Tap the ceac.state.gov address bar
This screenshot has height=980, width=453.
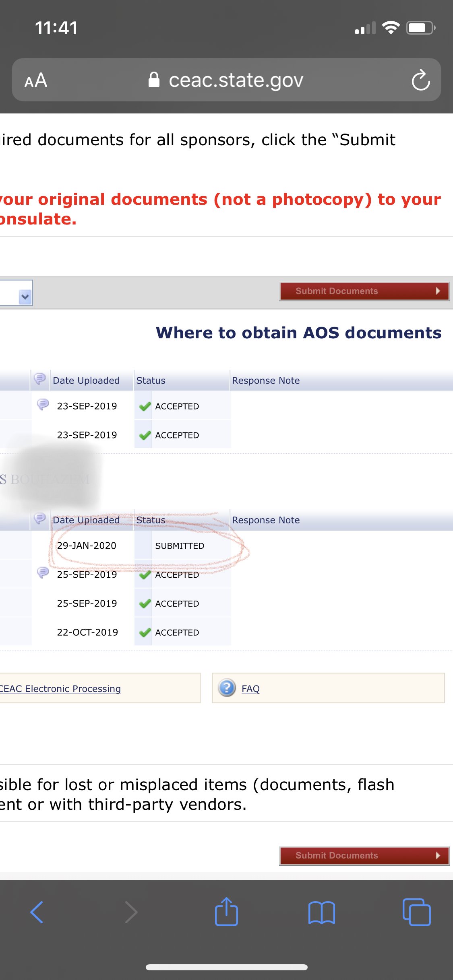point(226,80)
